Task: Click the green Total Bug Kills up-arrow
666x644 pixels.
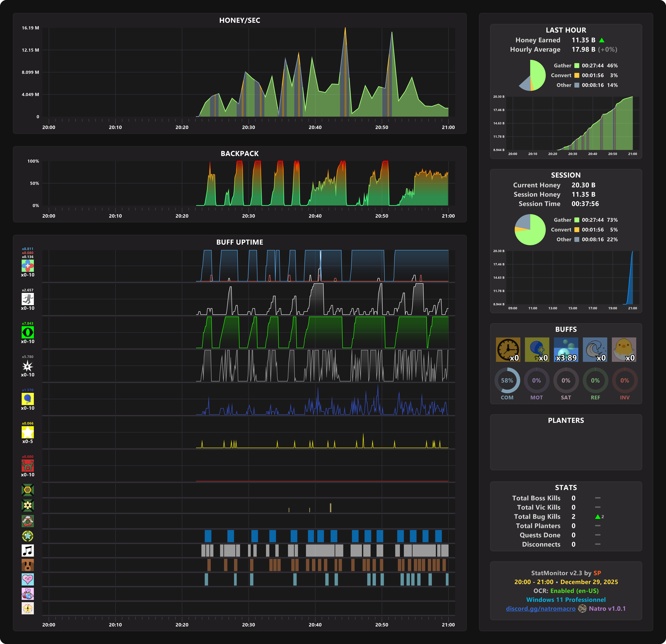Action: [x=598, y=517]
